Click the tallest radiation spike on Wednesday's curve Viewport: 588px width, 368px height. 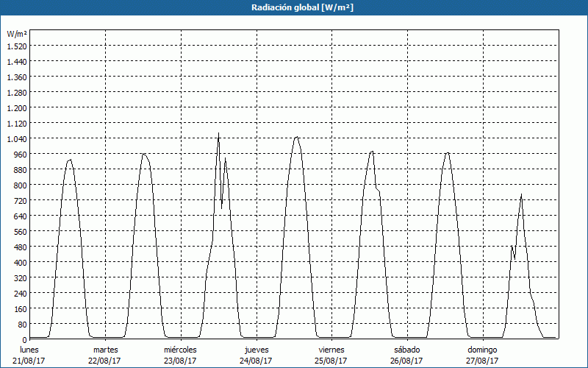(218, 134)
